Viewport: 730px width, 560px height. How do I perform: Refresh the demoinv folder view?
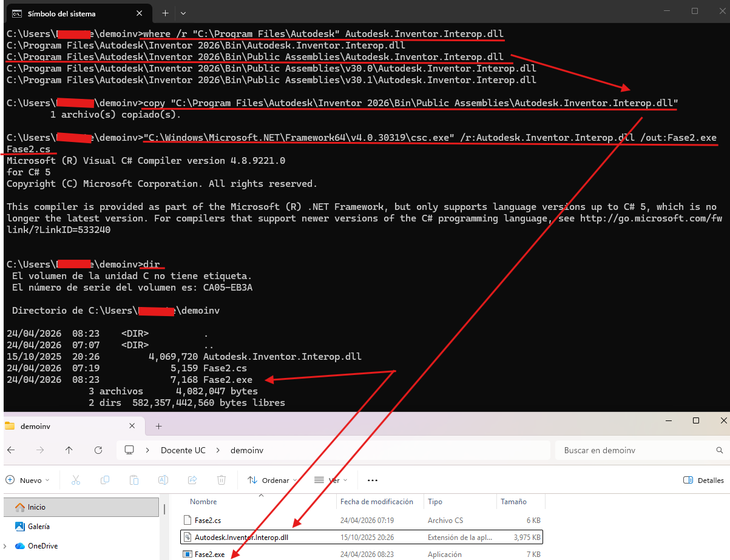[98, 450]
